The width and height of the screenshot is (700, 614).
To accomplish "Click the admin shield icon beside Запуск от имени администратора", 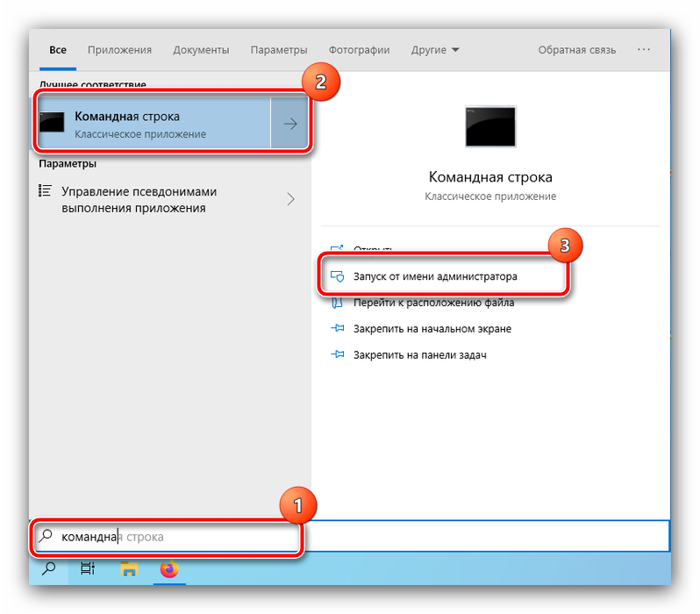I will [x=338, y=276].
